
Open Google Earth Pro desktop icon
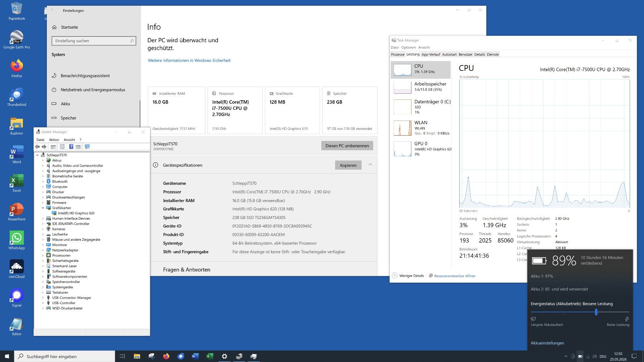pyautogui.click(x=17, y=39)
